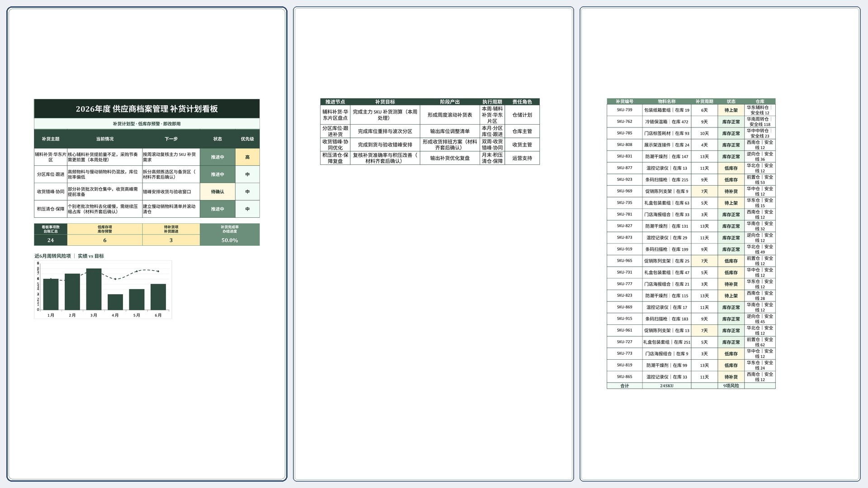Click the "补货编号" header on page three
The height and width of the screenshot is (488, 868).
pyautogui.click(x=625, y=102)
